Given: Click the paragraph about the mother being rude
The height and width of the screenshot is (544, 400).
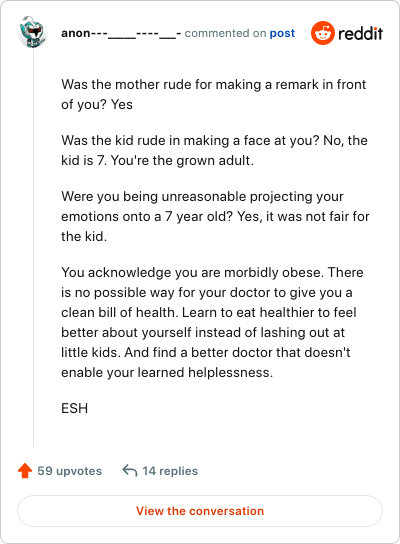Looking at the screenshot, I should [214, 94].
